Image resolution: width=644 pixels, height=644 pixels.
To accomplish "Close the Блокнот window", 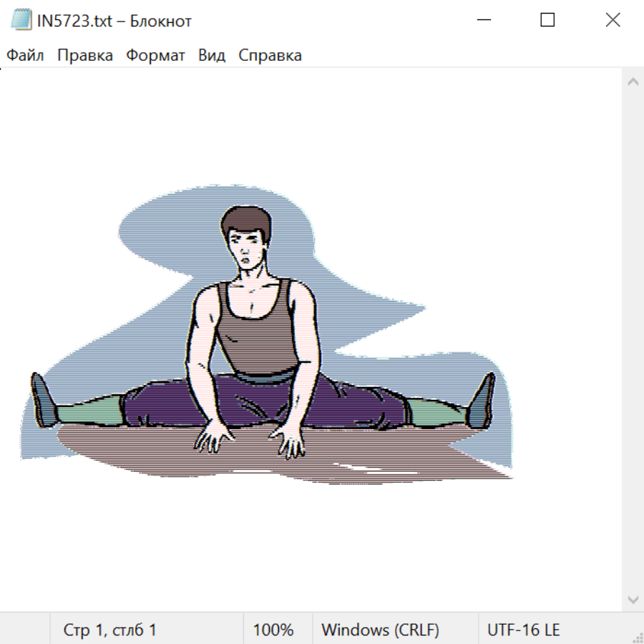I will 613,21.
